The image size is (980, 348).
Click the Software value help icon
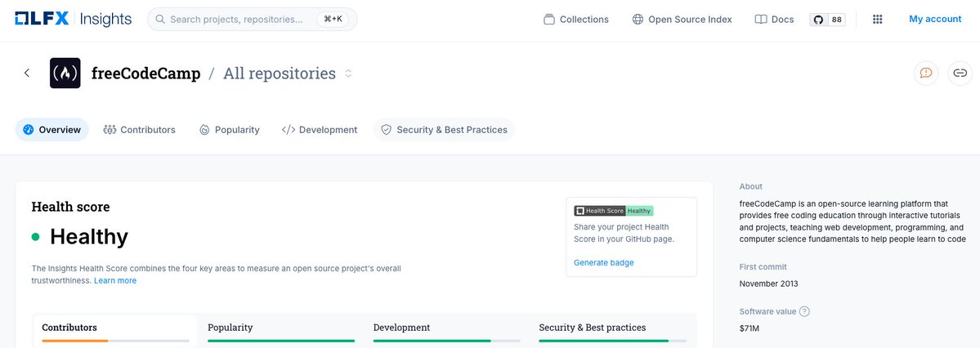coord(804,311)
